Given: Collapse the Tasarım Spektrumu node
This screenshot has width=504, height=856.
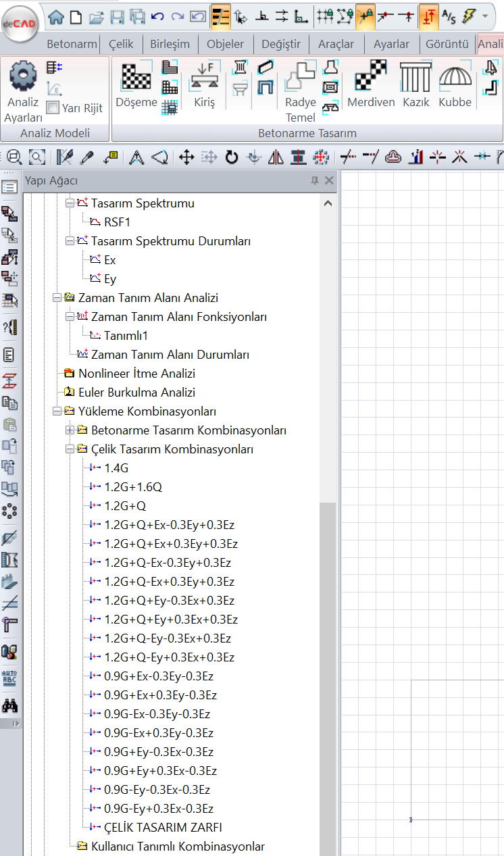Looking at the screenshot, I should coord(69,203).
